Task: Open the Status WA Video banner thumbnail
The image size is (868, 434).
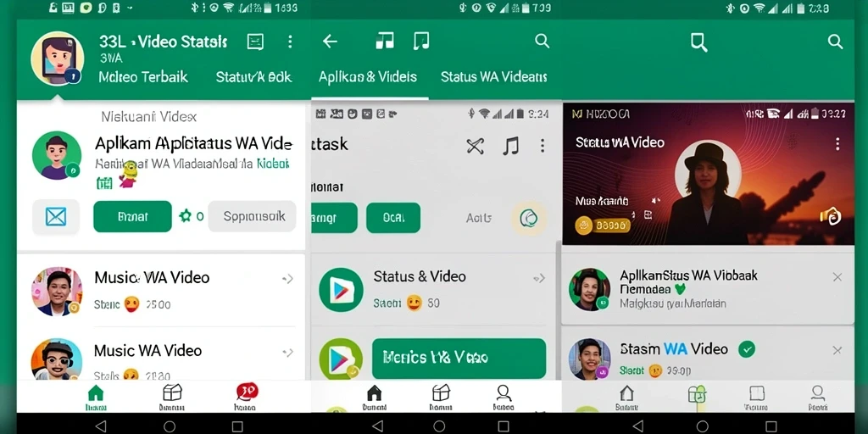Action: [x=708, y=173]
